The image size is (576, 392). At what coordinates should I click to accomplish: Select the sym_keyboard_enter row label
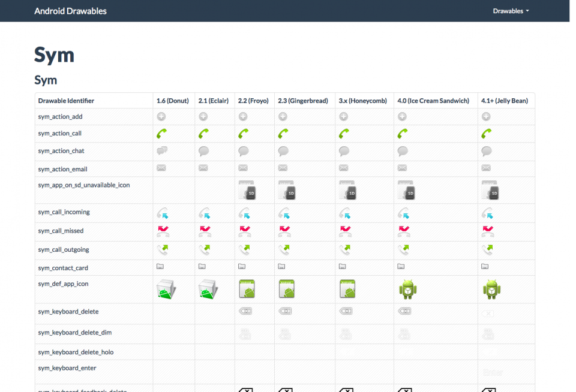[67, 368]
